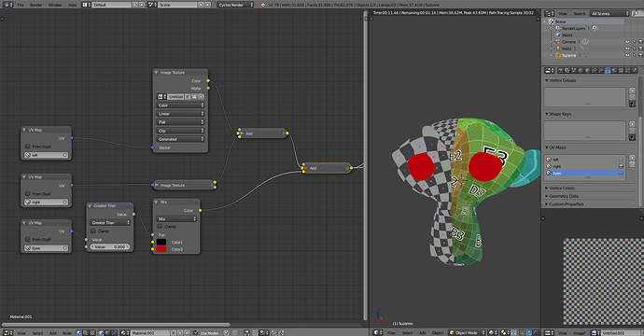This screenshot has width=644, height=336.
Task: Open the Constraints chain properties tab icon
Action: pos(594,71)
